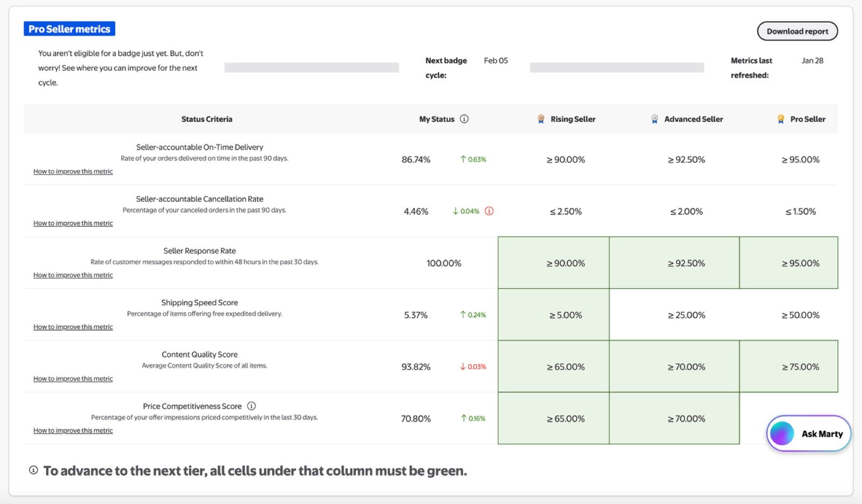Click the Seller-accountable On-Time Delivery title

200,147
